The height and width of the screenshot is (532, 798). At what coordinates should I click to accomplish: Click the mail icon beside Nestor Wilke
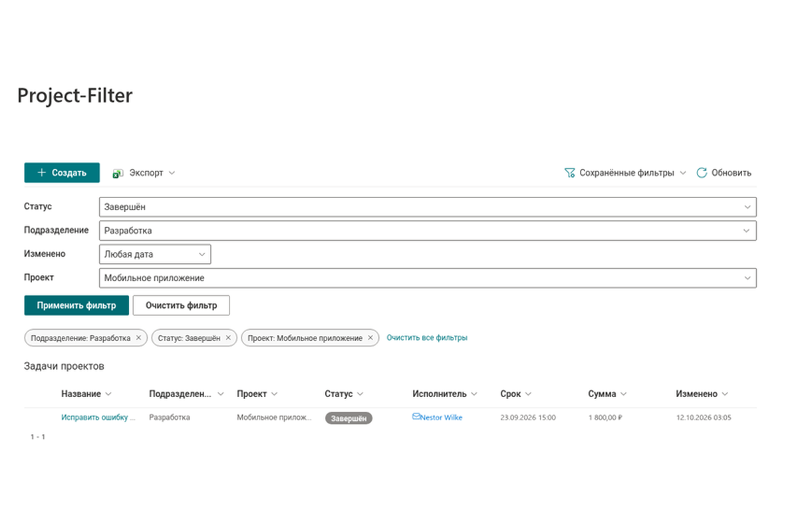[416, 417]
